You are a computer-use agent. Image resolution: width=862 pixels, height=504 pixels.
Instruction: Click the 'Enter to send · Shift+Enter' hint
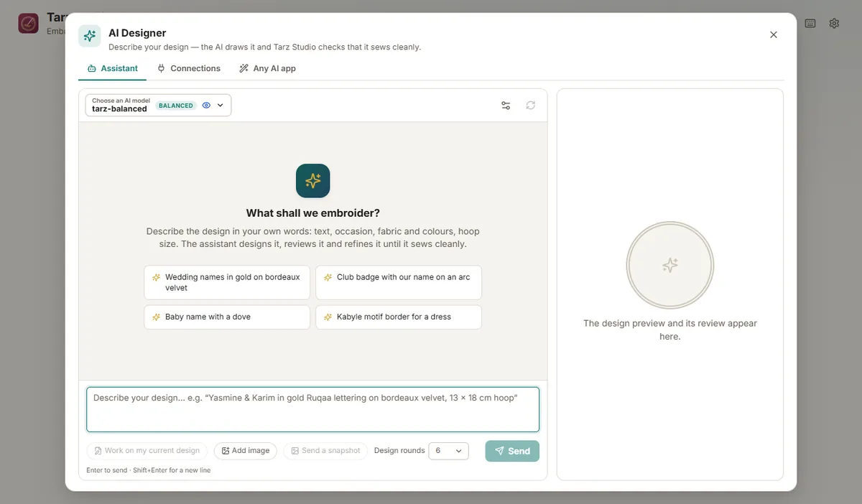(x=149, y=470)
